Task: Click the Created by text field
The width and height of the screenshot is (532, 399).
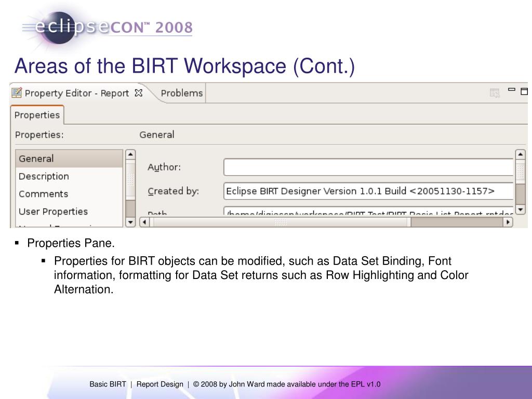Action: pyautogui.click(x=368, y=191)
